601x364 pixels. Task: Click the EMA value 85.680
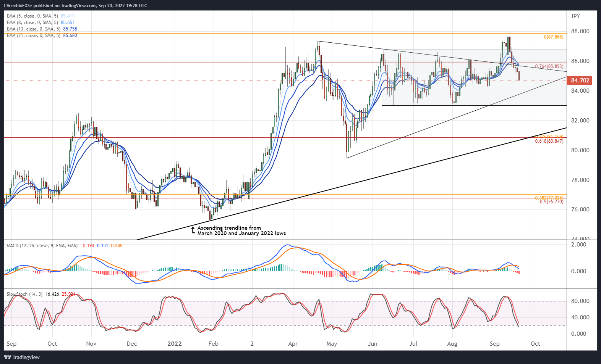tap(70, 35)
